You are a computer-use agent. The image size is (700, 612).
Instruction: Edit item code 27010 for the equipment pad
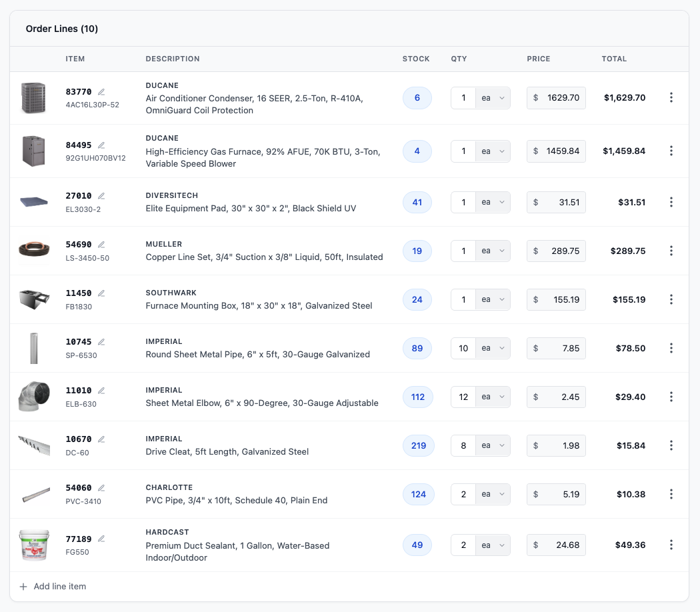(101, 195)
